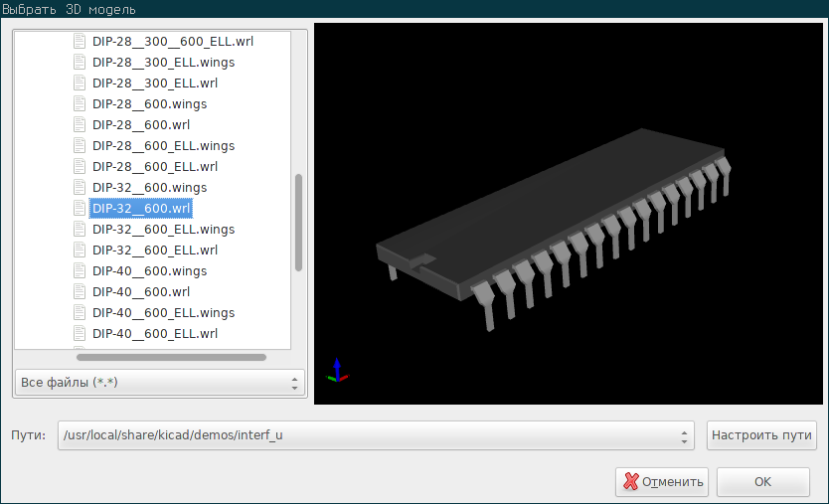Choose DIP-32__600.wings from the list
Image resolution: width=829 pixels, height=504 pixels.
(x=150, y=187)
